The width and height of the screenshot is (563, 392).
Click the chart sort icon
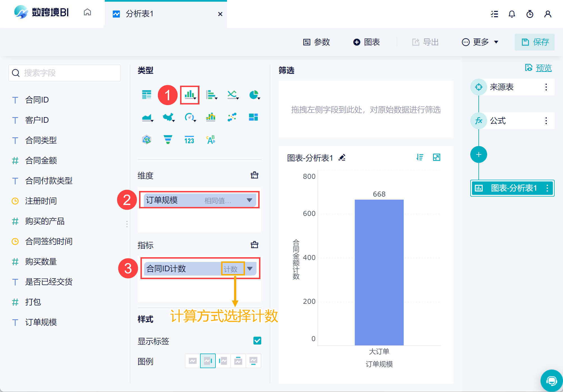coord(420,157)
